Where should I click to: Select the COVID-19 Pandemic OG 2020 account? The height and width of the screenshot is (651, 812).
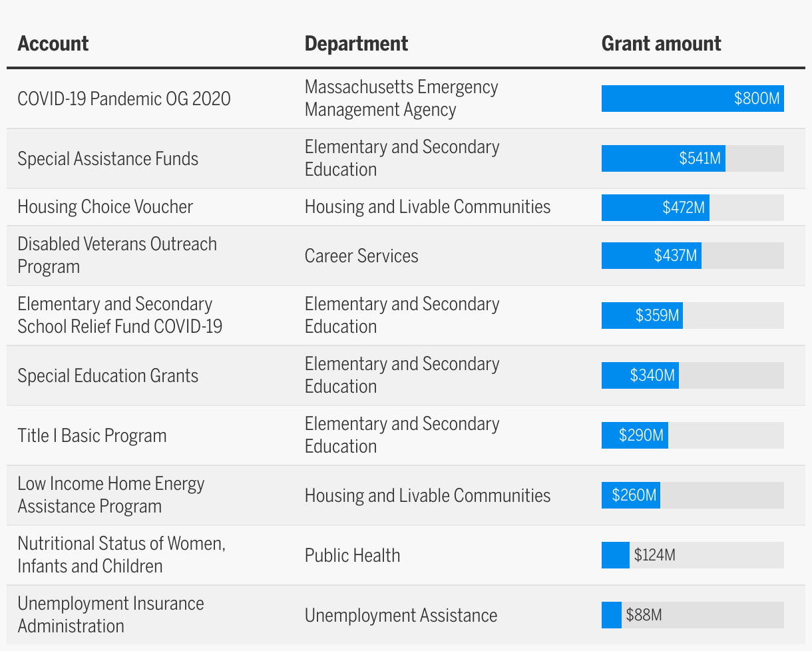click(x=124, y=99)
